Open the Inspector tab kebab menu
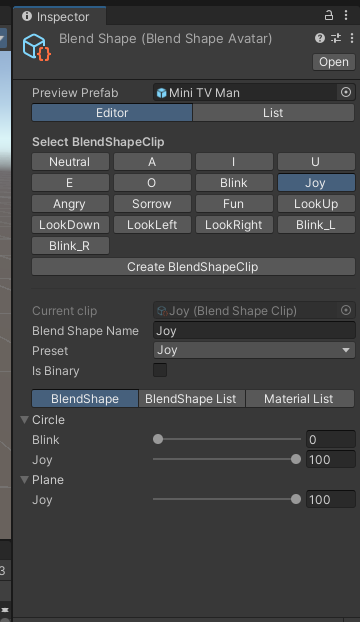 [x=346, y=15]
